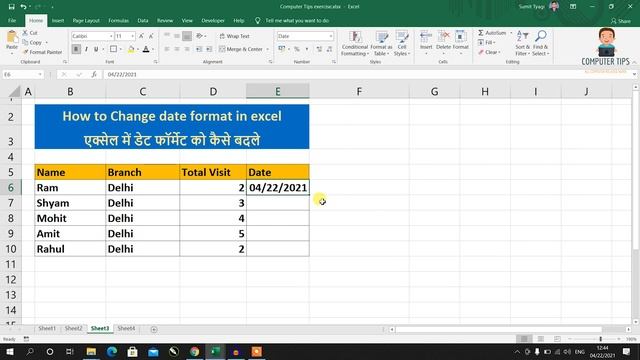This screenshot has width=640, height=360.
Task: Open Format as Table gallery
Action: [x=381, y=44]
